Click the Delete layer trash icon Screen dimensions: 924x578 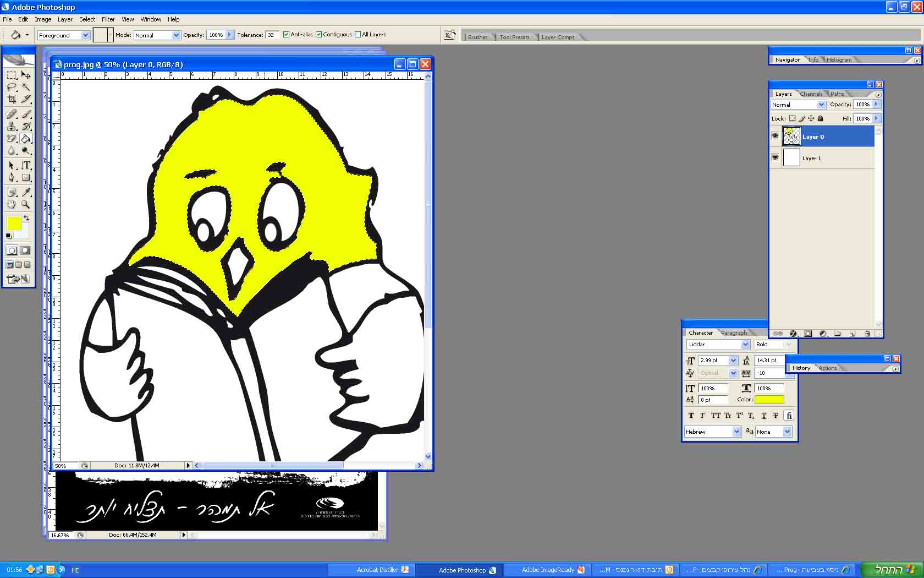[x=867, y=334]
